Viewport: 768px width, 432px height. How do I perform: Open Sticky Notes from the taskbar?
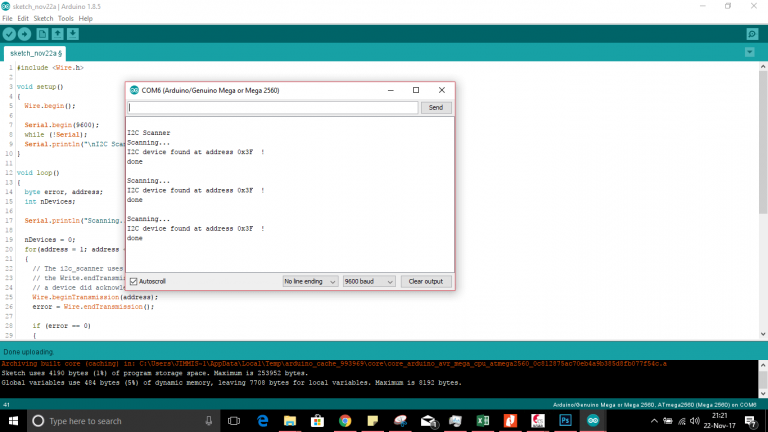[373, 421]
